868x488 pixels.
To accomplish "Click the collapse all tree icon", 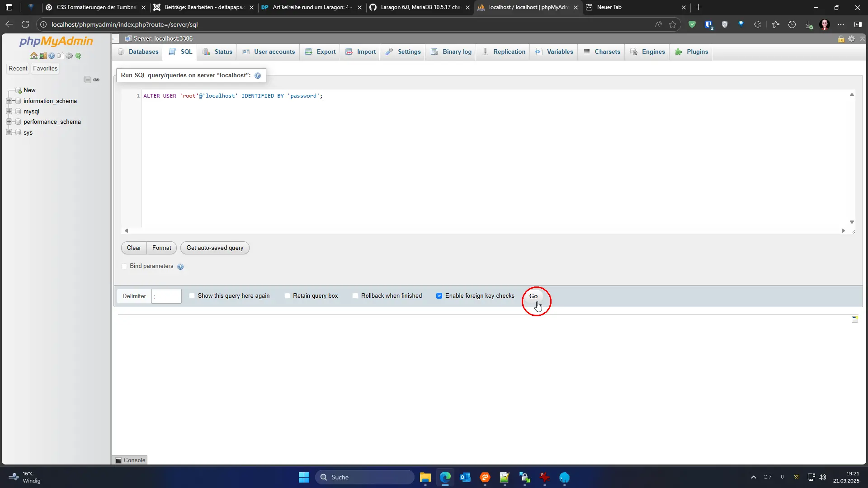I will 87,80.
